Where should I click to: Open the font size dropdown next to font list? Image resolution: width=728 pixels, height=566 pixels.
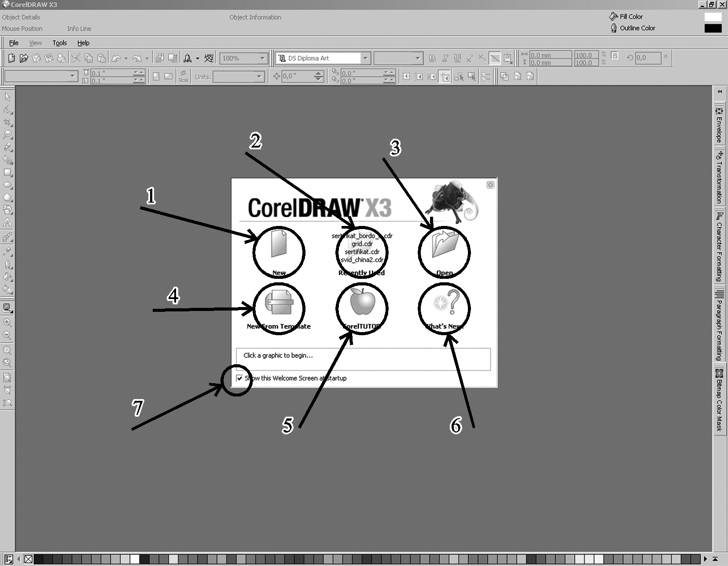(418, 58)
